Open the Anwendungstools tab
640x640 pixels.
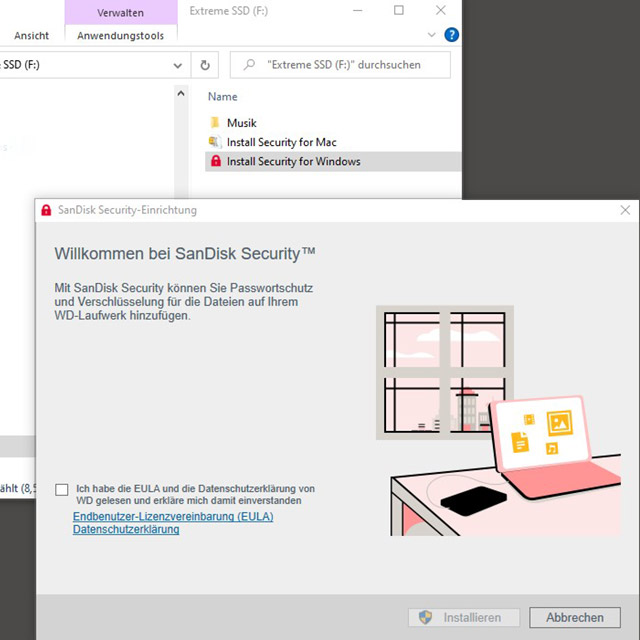(x=121, y=35)
